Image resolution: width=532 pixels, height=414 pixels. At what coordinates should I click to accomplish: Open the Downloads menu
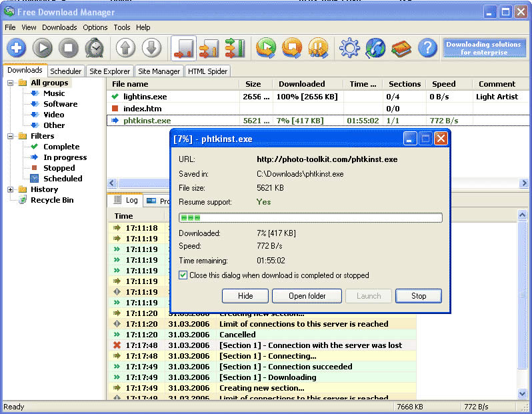pos(59,27)
